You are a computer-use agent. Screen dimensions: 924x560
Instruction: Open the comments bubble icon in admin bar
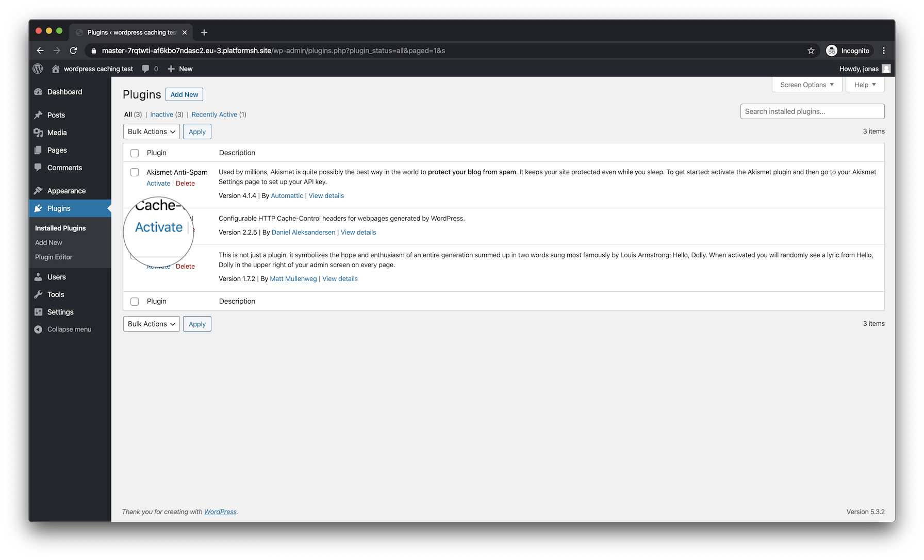[146, 69]
